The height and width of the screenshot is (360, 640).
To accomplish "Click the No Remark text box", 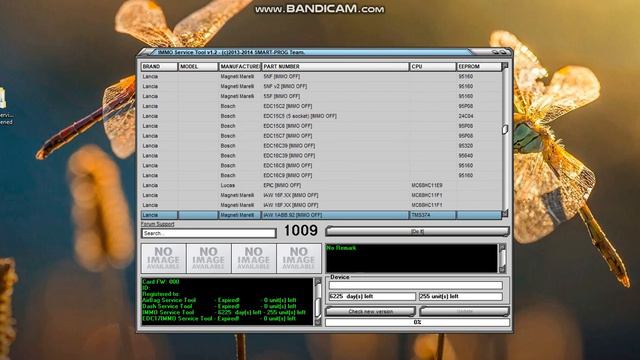I will click(411, 258).
